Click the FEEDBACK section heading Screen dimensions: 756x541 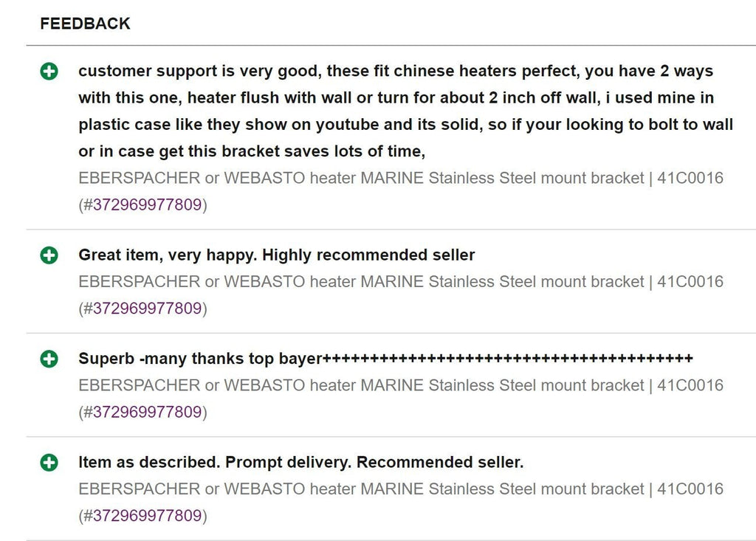tap(85, 24)
